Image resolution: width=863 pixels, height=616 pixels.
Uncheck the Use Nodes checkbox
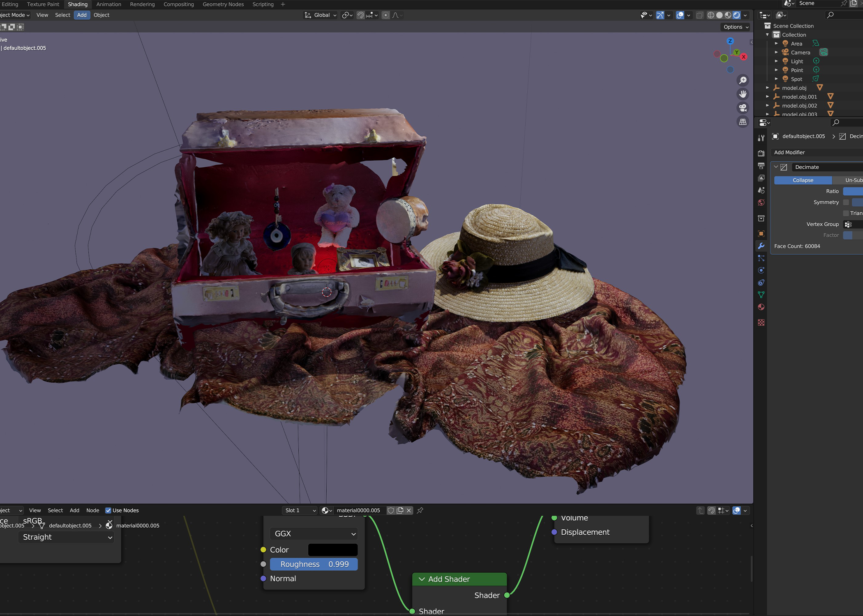(108, 510)
